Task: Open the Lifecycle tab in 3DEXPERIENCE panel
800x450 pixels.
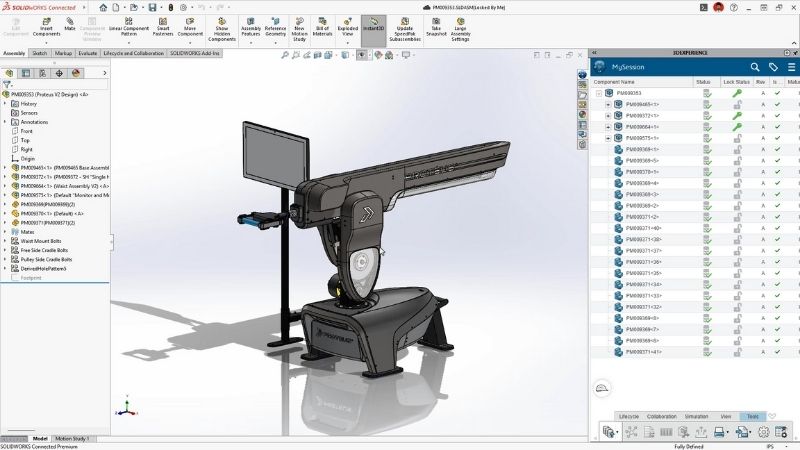Action: coord(629,415)
